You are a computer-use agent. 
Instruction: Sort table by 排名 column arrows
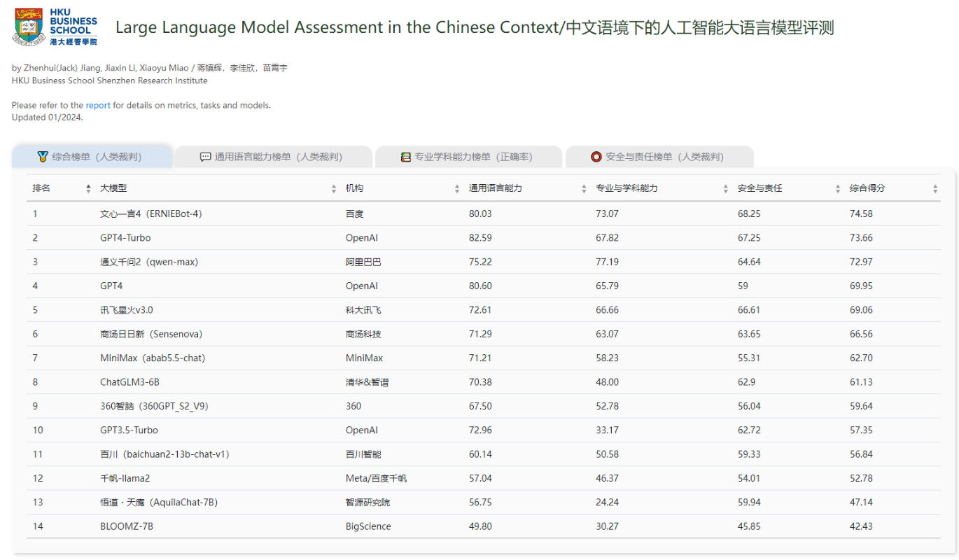click(88, 189)
